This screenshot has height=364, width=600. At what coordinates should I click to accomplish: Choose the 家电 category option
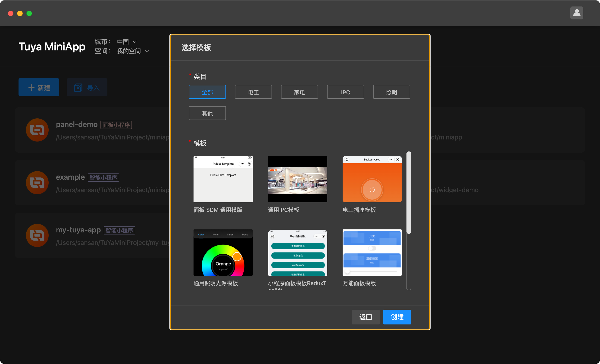click(299, 92)
